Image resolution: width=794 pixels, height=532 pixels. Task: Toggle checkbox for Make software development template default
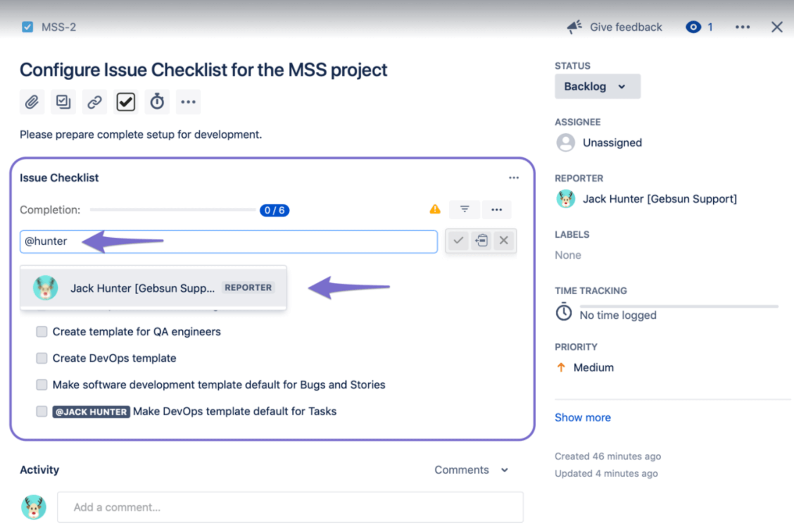42,385
